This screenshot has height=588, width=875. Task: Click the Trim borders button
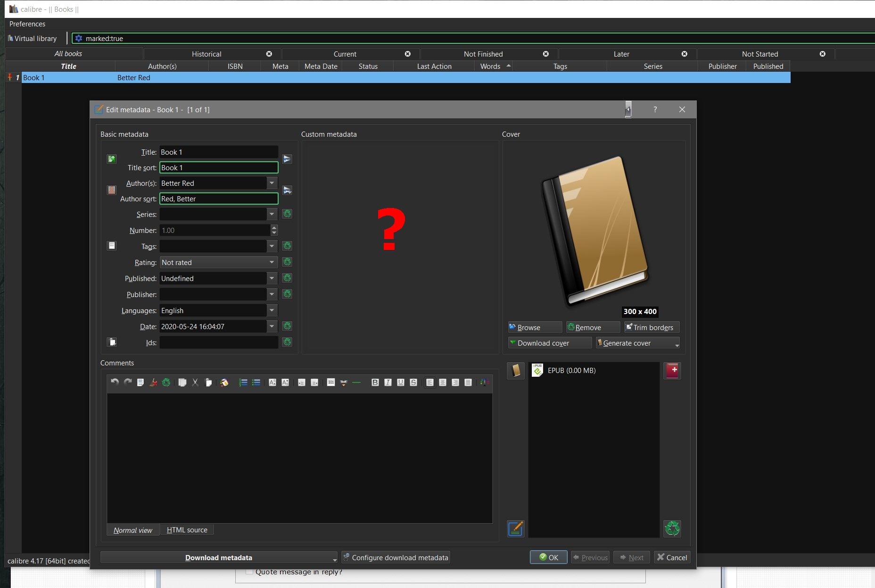(652, 328)
